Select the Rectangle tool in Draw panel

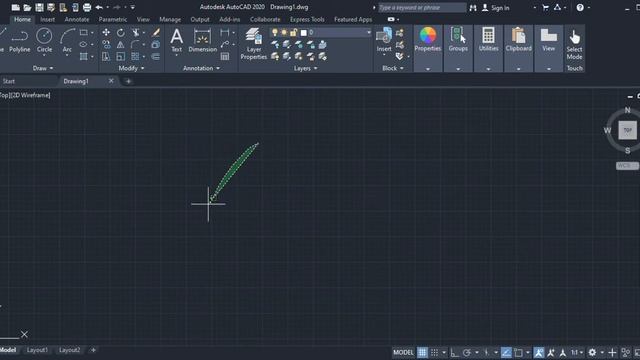[x=84, y=33]
